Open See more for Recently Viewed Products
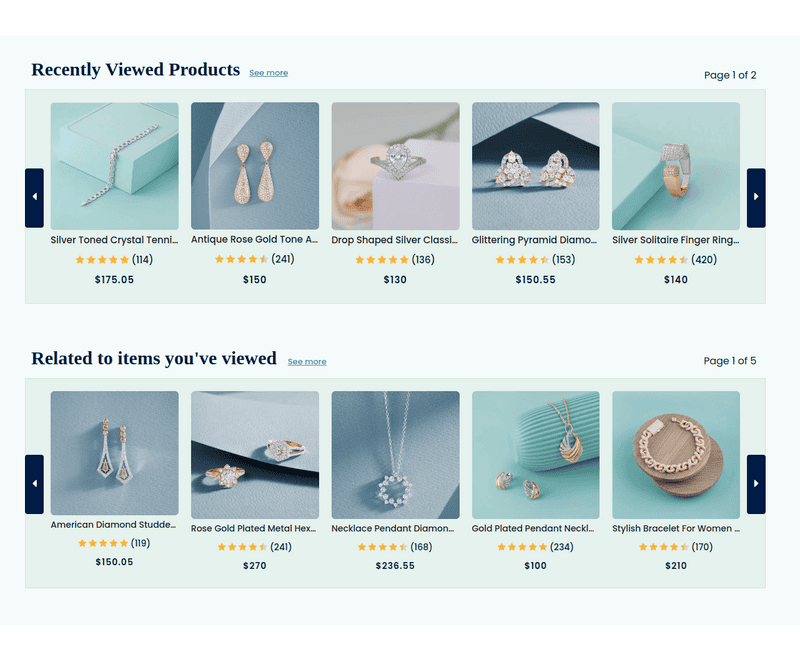Viewport: 800px width, 660px height. coord(268,72)
